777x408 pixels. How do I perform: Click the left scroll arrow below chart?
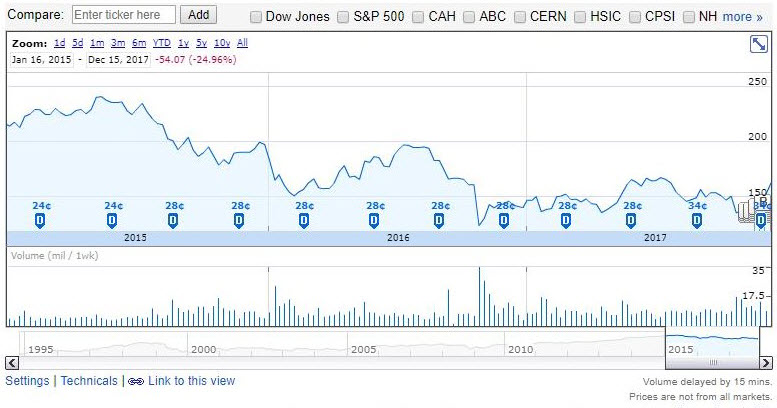coord(13,362)
